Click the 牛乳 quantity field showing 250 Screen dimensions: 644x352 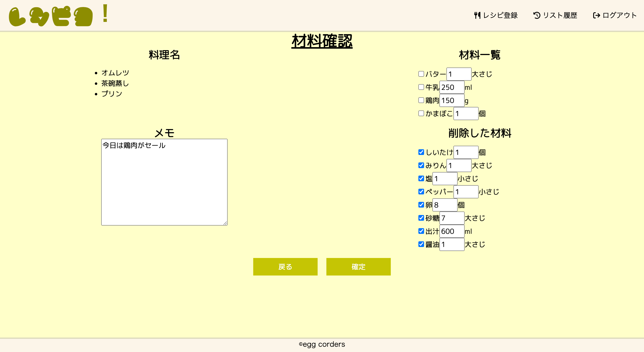pyautogui.click(x=451, y=87)
